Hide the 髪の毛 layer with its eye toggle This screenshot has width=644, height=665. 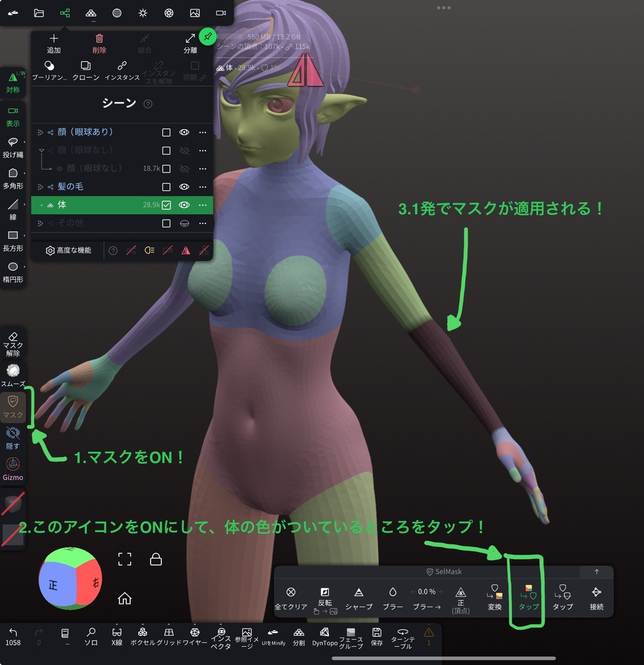[x=184, y=186]
